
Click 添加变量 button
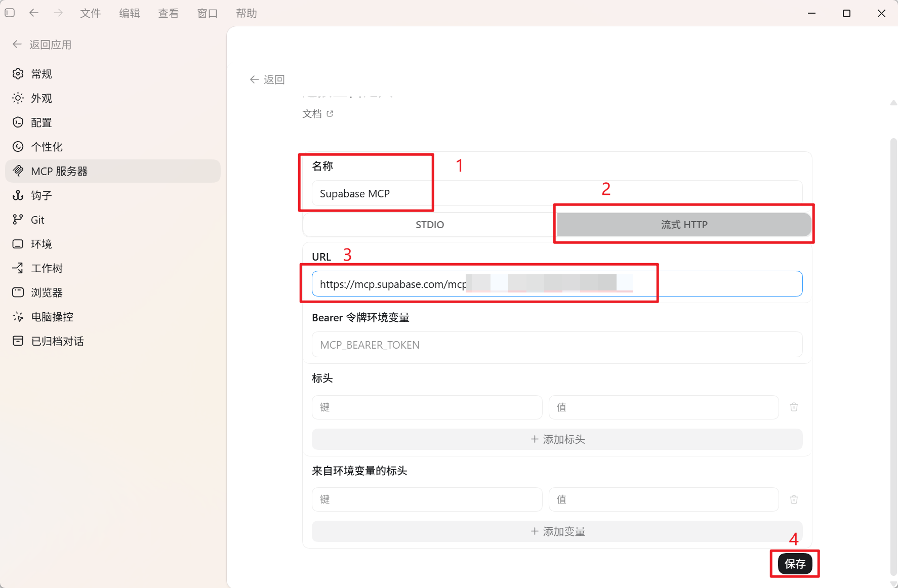coord(557,531)
